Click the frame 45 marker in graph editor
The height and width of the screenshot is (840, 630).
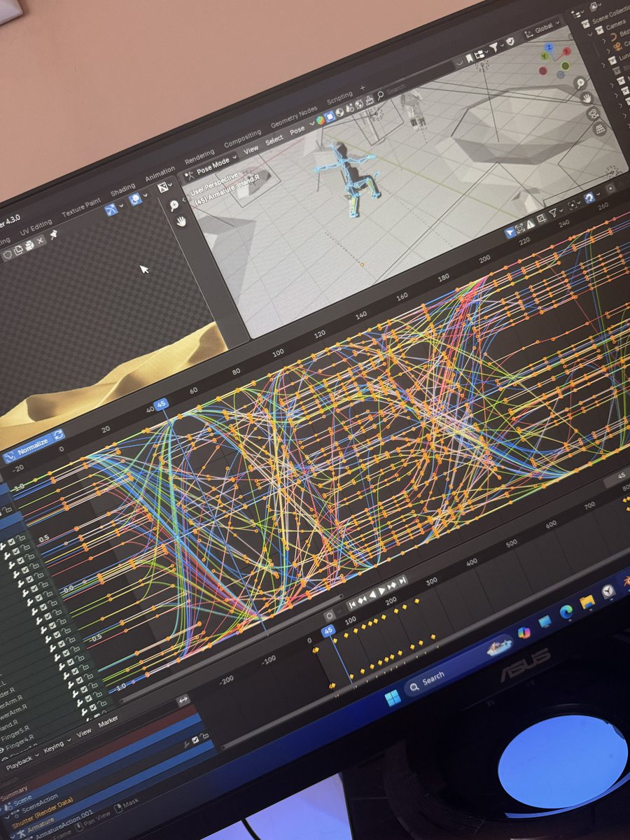point(162,404)
